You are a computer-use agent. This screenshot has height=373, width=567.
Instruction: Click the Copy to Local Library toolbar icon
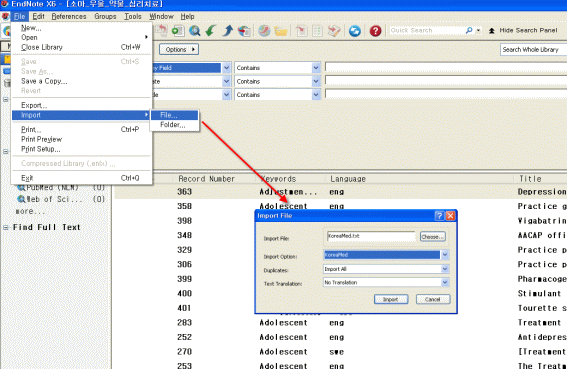tap(161, 31)
